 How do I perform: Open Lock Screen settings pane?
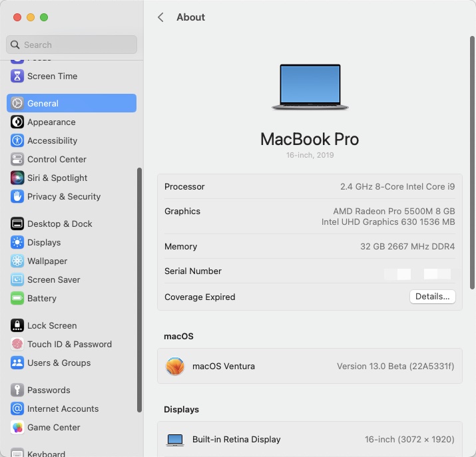(52, 326)
